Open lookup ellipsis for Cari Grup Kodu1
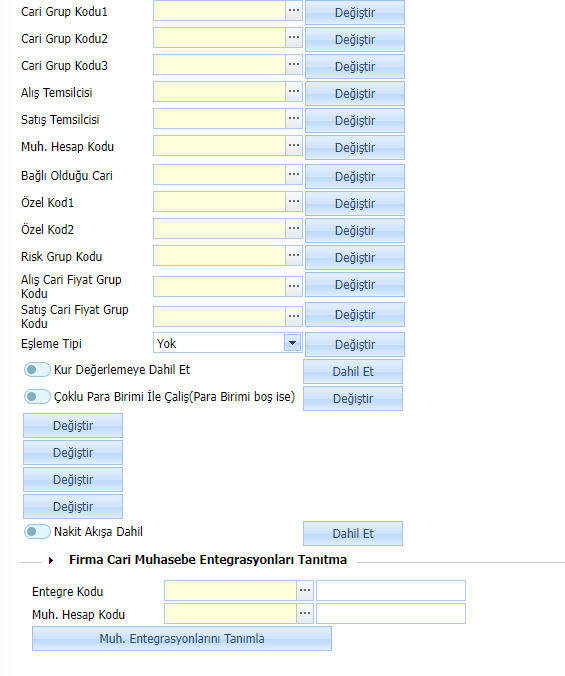Viewport: 565px width, 676px height. pyautogui.click(x=294, y=10)
